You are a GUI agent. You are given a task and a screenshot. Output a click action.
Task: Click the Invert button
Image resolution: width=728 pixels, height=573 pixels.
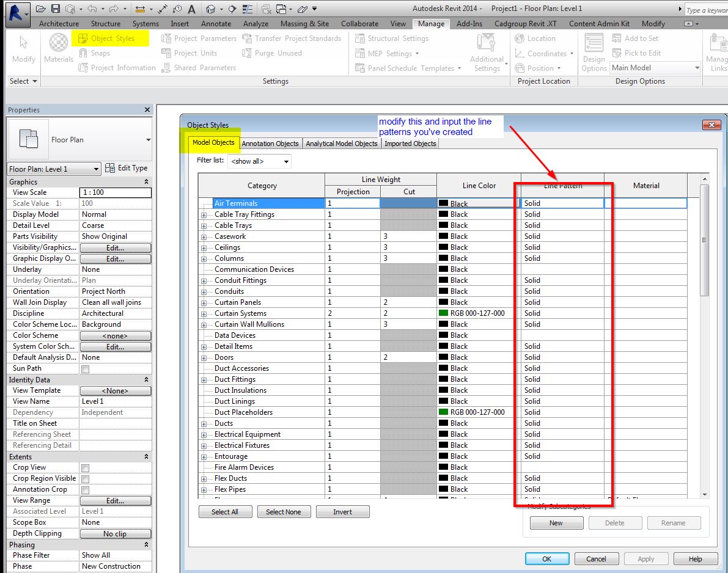coord(343,512)
